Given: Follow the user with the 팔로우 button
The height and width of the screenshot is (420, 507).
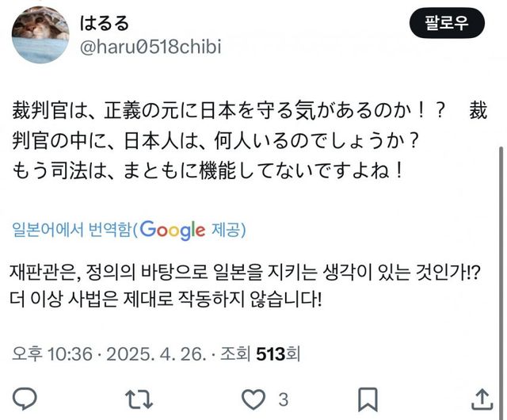Looking at the screenshot, I should tap(445, 22).
